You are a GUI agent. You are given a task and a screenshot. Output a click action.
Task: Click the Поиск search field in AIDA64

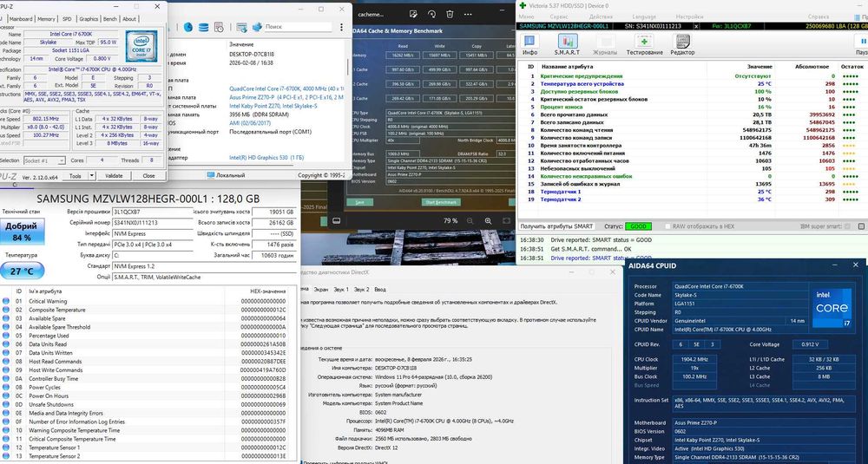click(x=297, y=27)
